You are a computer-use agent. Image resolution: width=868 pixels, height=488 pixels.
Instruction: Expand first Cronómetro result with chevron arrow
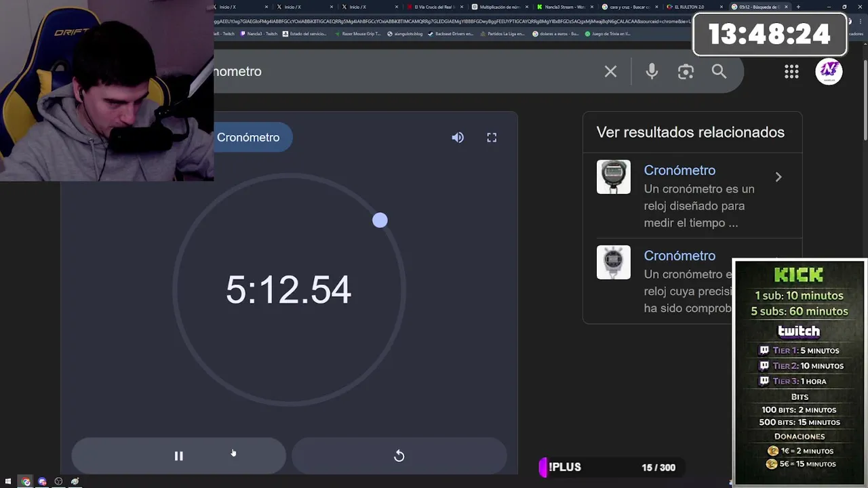(778, 177)
